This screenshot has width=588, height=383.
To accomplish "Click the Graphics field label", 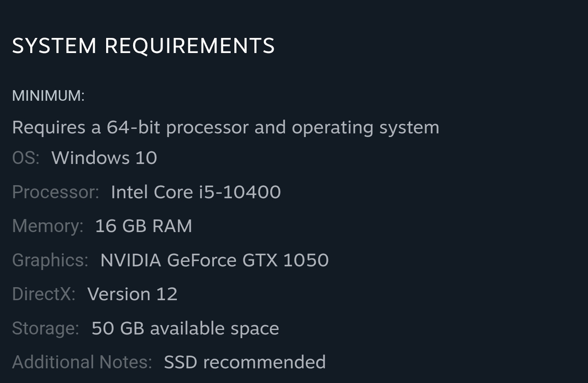I will point(50,260).
